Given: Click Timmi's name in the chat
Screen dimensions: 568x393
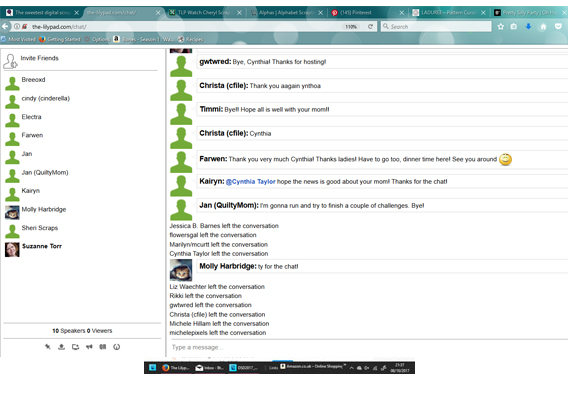Looking at the screenshot, I should [x=211, y=109].
